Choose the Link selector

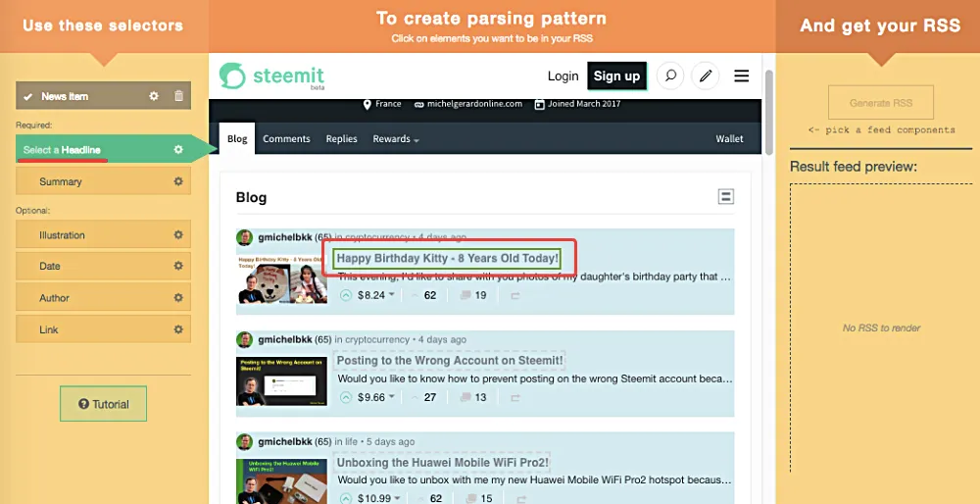103,329
